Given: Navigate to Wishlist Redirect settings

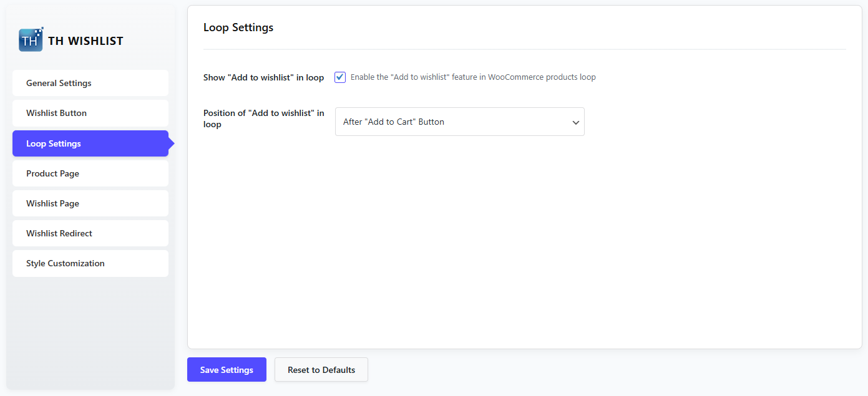Looking at the screenshot, I should [x=90, y=233].
